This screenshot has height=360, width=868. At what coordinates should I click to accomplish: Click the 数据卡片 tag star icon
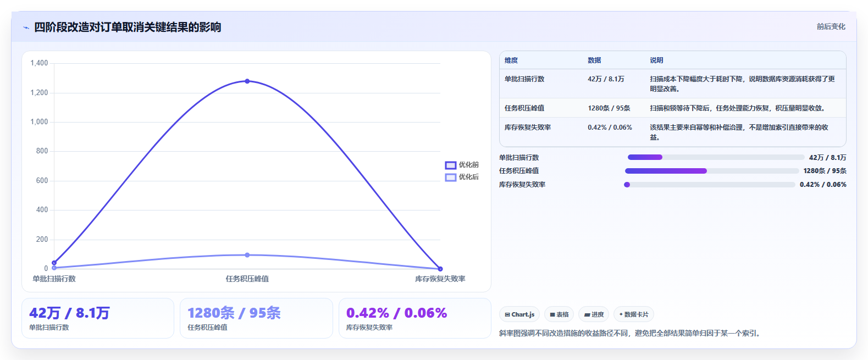tap(621, 314)
